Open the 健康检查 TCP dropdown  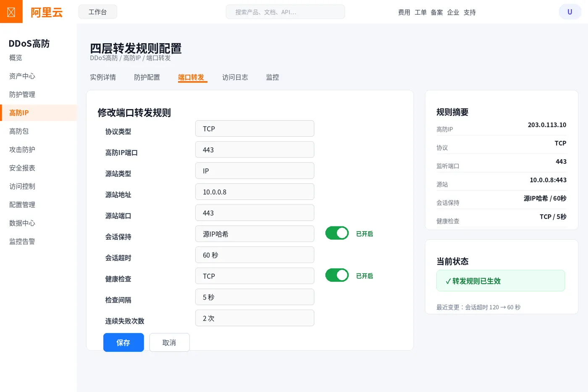[255, 276]
